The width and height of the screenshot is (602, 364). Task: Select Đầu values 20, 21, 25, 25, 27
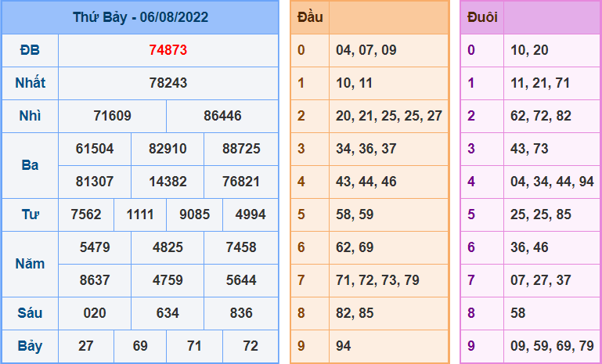389,116
